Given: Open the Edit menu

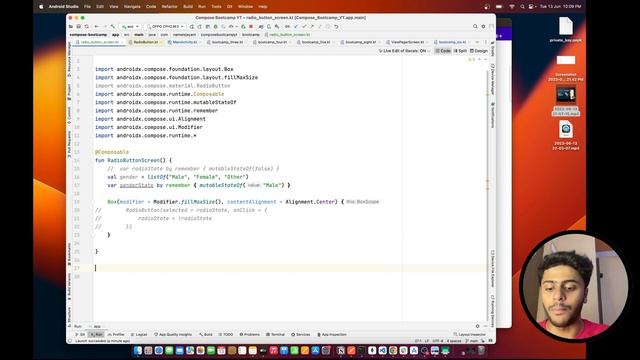Looking at the screenshot, I should click(x=100, y=7).
